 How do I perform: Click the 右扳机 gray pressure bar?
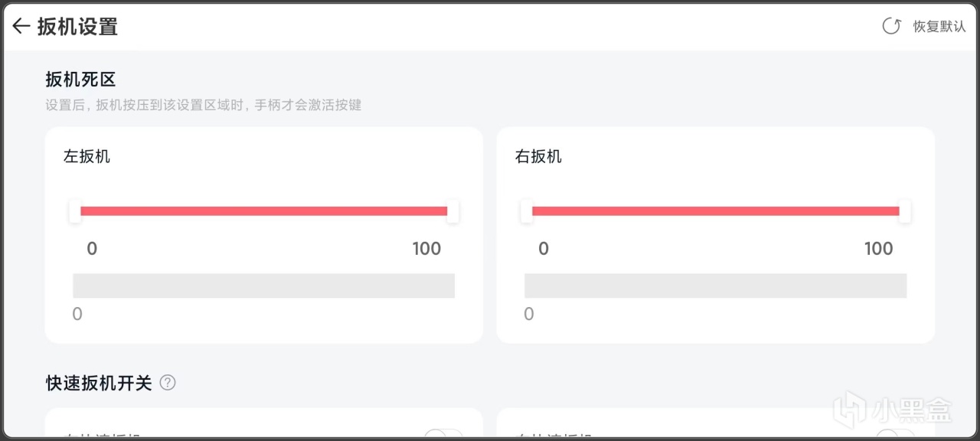(x=715, y=286)
